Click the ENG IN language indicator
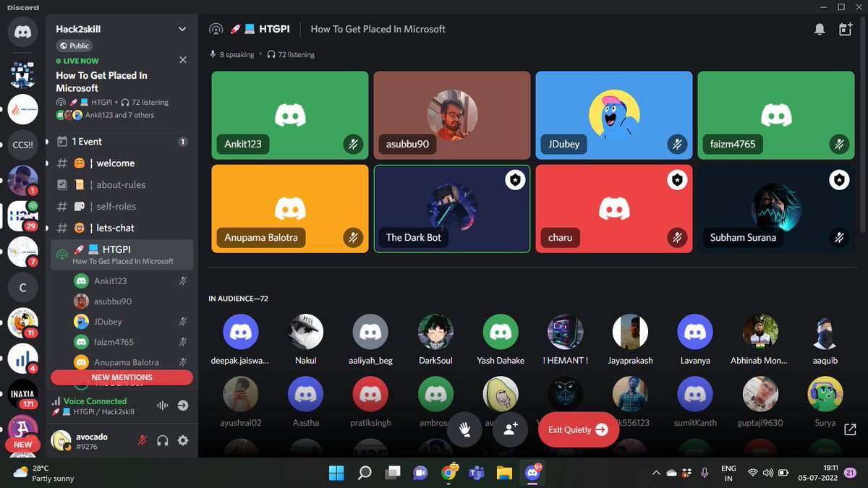 coord(728,473)
